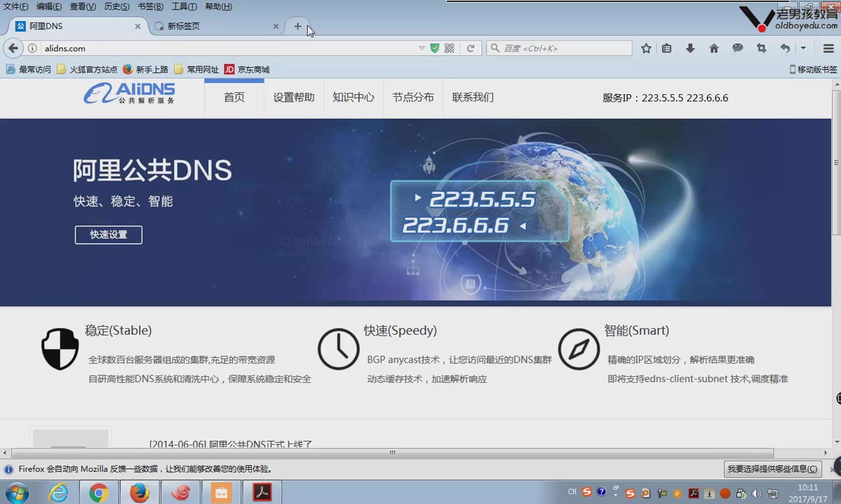The height and width of the screenshot is (504, 841).
Task: Open 历史(S) menu
Action: point(117,6)
